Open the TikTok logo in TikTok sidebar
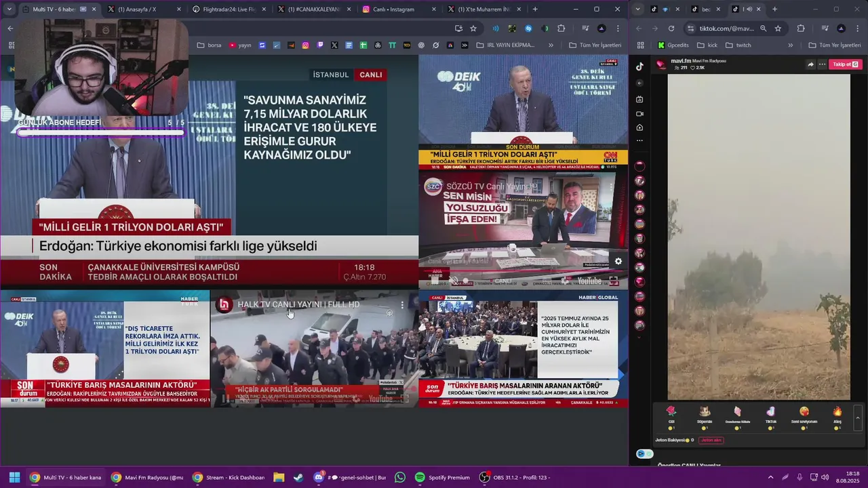 point(639,66)
